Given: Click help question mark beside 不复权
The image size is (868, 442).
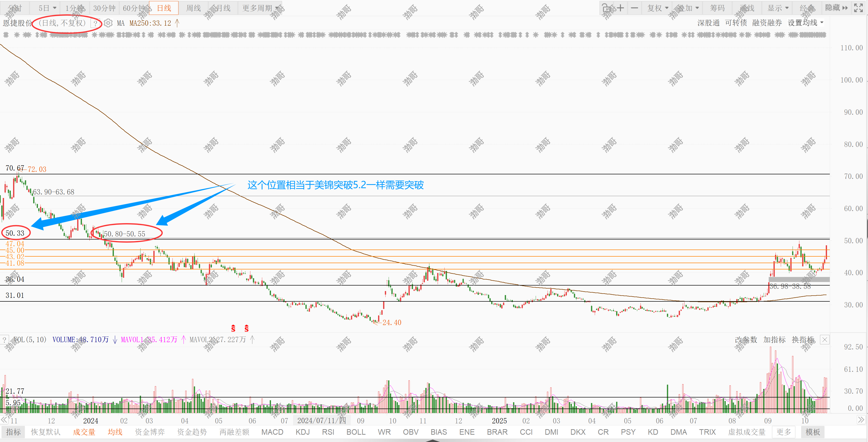Looking at the screenshot, I should click(x=95, y=23).
